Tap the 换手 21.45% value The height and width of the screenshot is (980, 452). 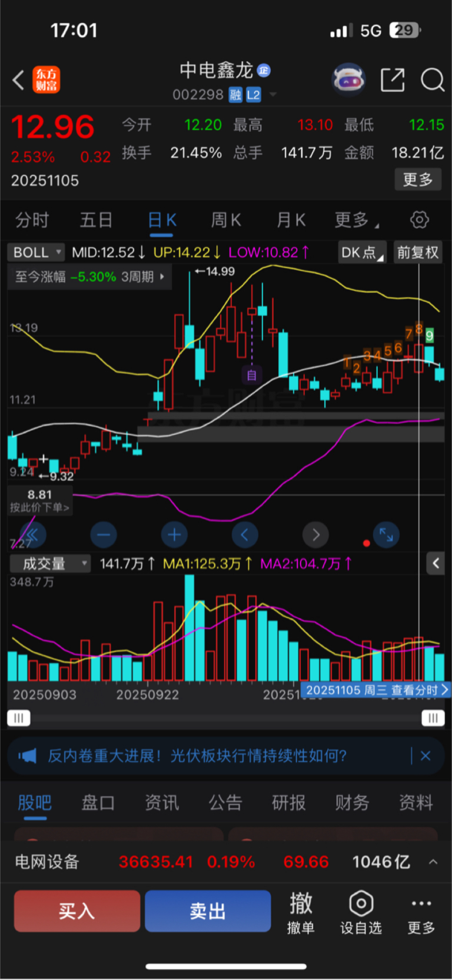[x=196, y=153]
